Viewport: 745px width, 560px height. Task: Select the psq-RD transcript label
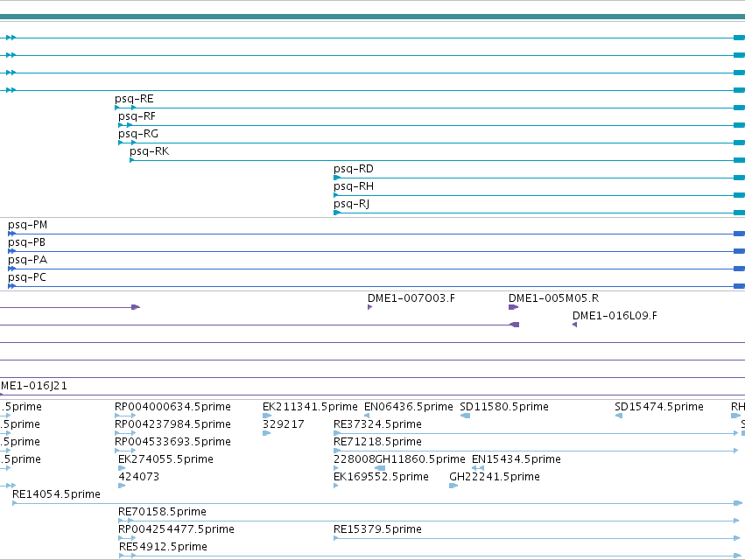click(x=354, y=169)
